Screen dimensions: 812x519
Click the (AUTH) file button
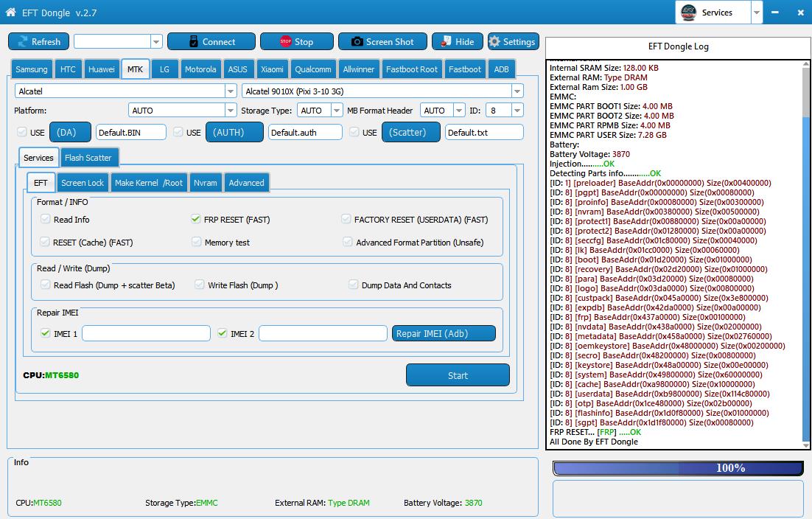[234, 132]
